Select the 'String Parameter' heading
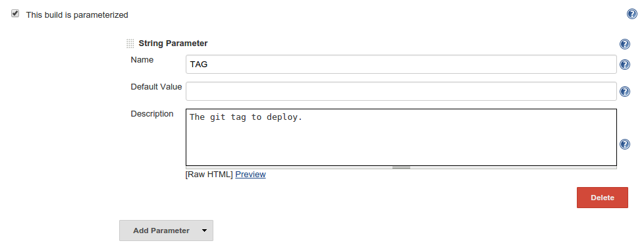Image resolution: width=644 pixels, height=245 pixels. pos(173,43)
